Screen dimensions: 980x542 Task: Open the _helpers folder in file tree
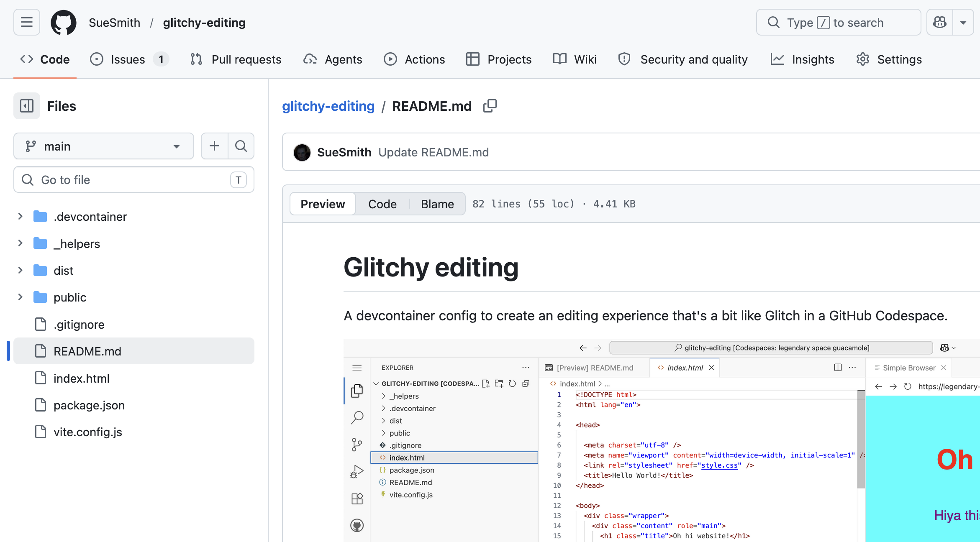point(77,243)
